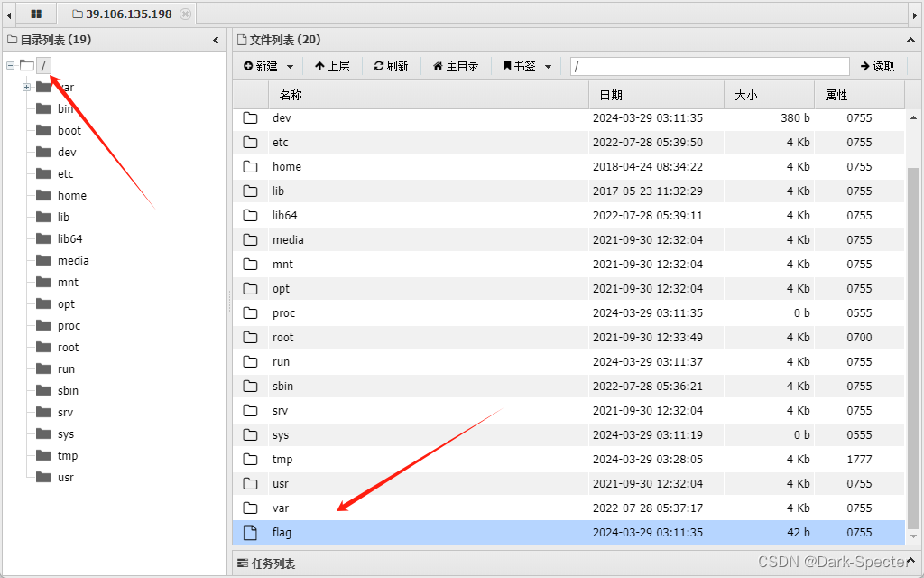
Task: Open the 新建 dropdown arrow
Action: click(290, 67)
